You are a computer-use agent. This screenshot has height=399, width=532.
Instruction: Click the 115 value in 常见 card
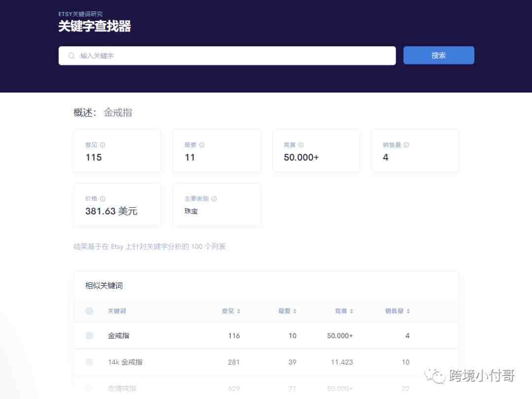coord(94,158)
